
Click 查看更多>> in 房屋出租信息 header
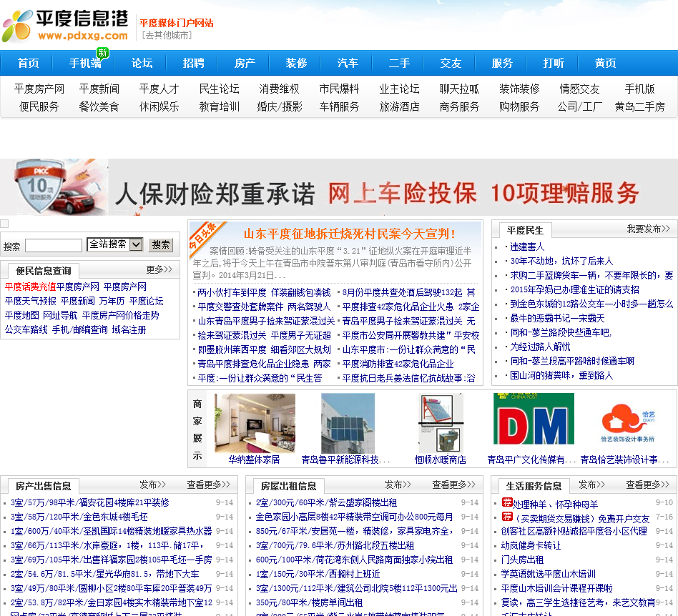(x=453, y=485)
